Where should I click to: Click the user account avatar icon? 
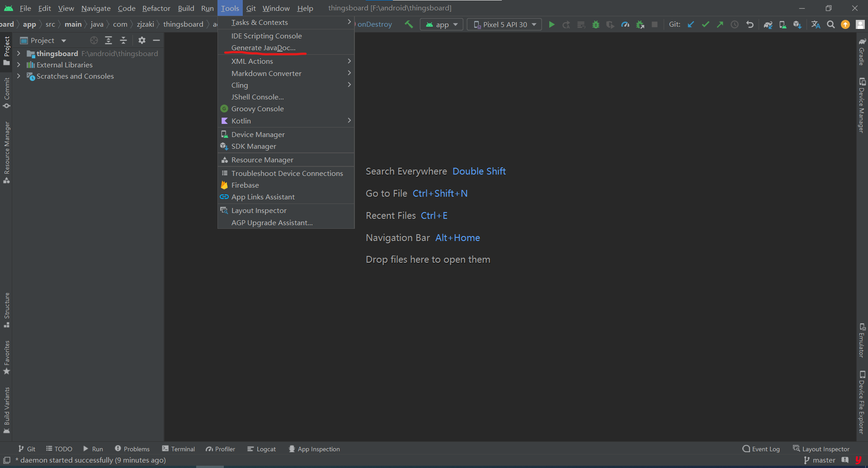tap(860, 24)
